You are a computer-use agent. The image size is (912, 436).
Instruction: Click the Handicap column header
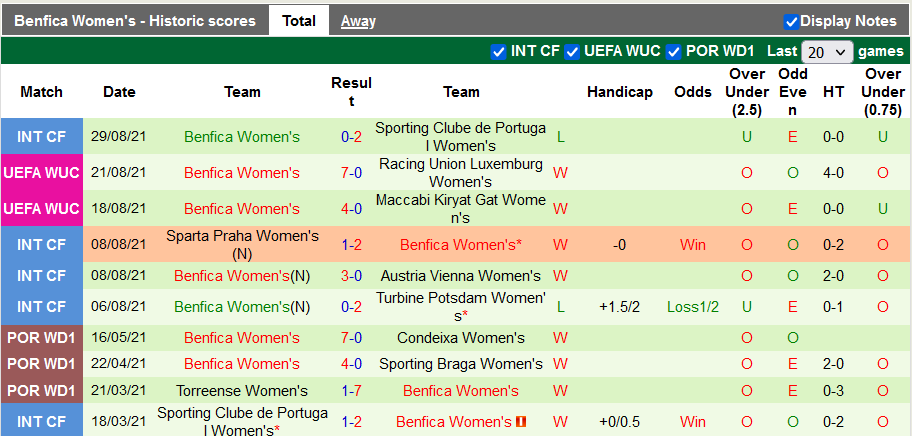click(x=620, y=92)
